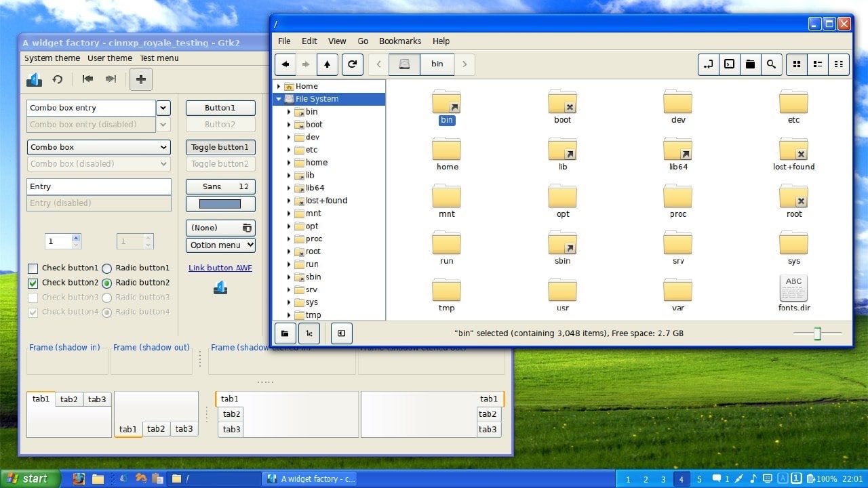
Task: Open the search magnifier icon
Action: point(771,64)
